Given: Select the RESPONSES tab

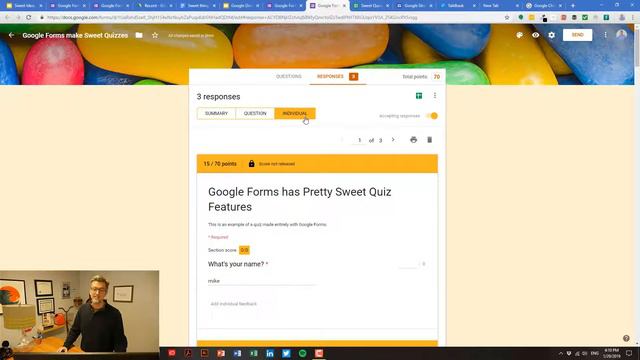Looking at the screenshot, I should pos(337,76).
